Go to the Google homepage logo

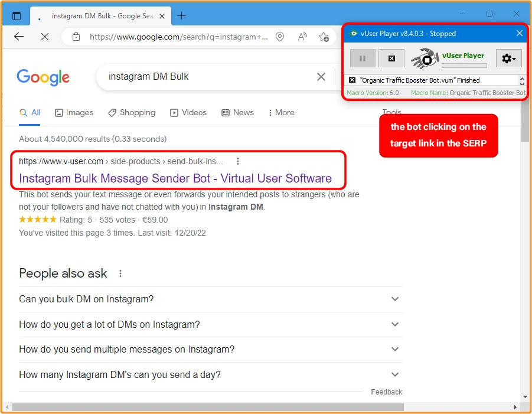tap(43, 77)
